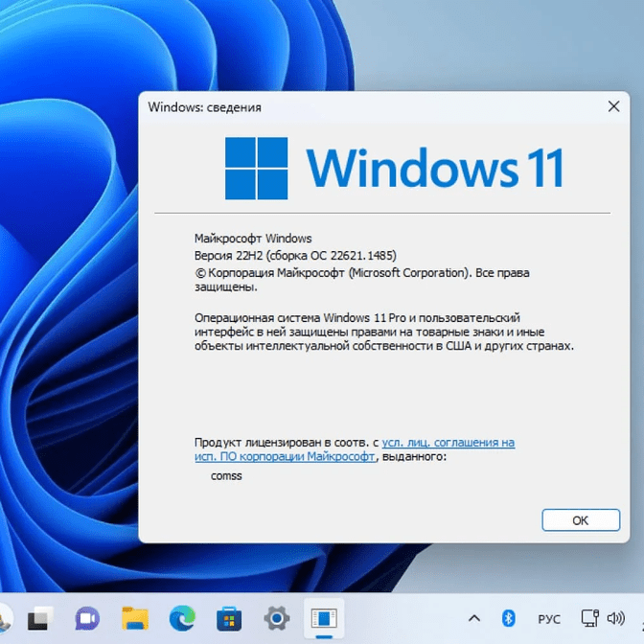644x644 pixels.
Task: Expand the hidden tray icons chevron
Action: pos(474,618)
